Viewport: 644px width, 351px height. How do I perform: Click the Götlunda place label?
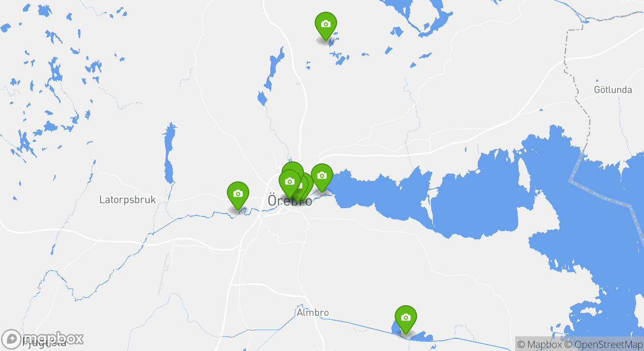pos(613,90)
